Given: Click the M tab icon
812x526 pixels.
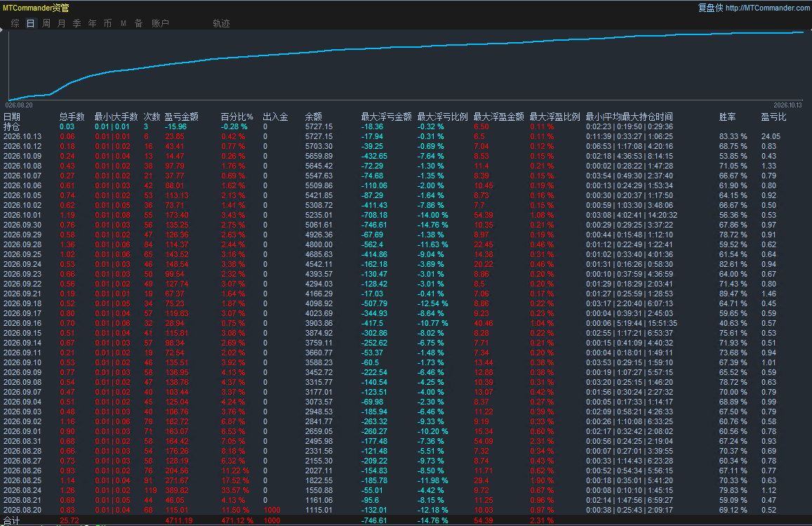Looking at the screenshot, I should [124, 23].
